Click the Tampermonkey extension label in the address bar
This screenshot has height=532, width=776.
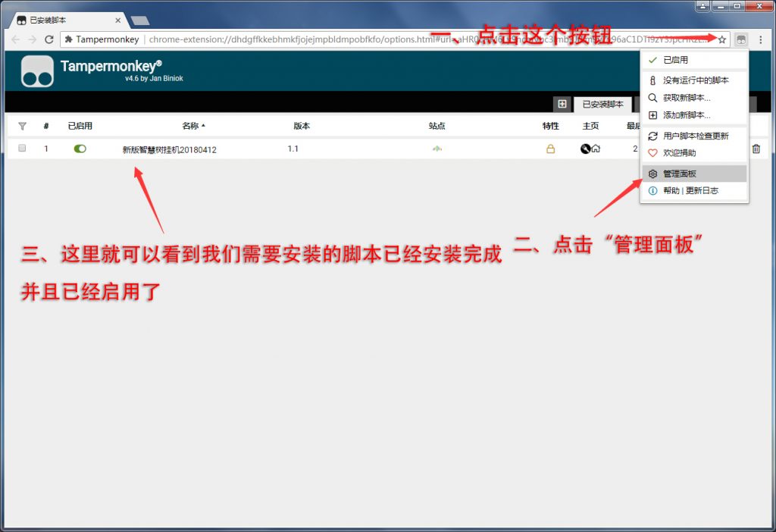pos(102,39)
